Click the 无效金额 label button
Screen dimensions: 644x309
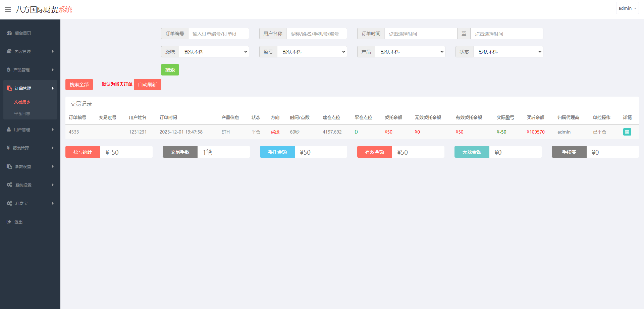pyautogui.click(x=472, y=152)
